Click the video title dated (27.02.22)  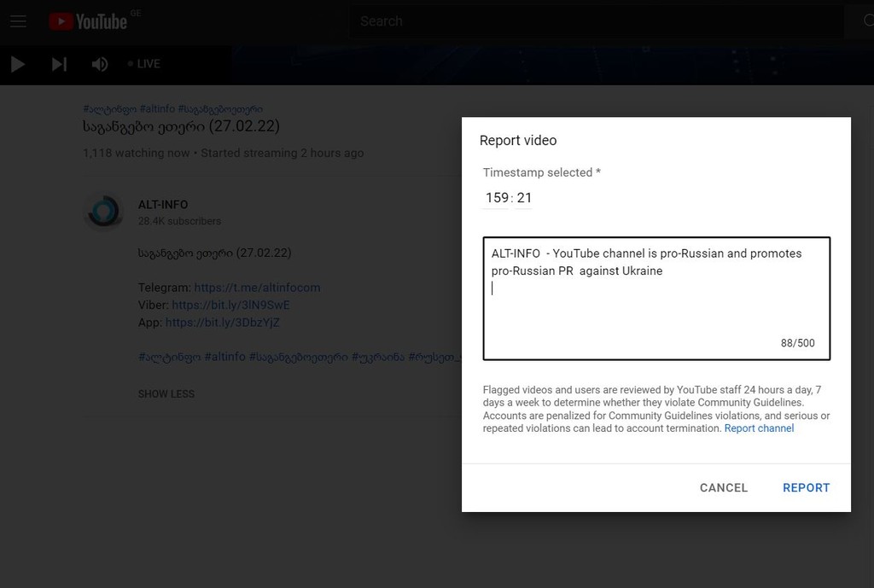(181, 126)
